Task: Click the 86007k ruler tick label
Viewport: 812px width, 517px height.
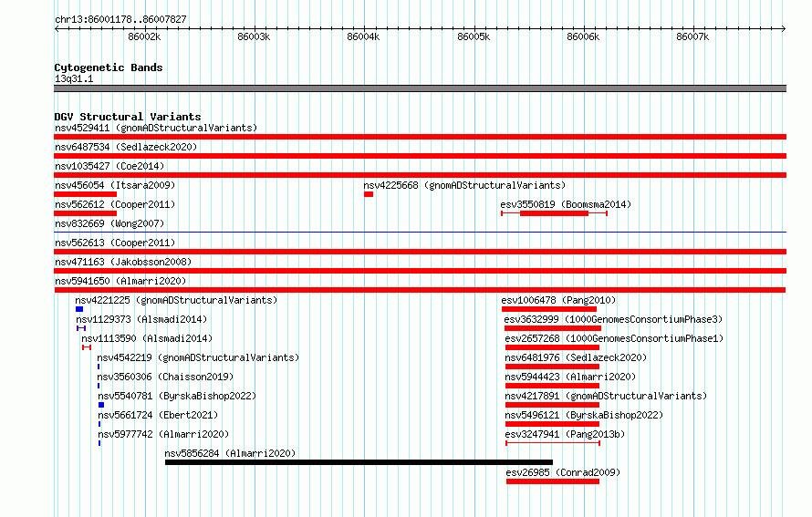Action: 692,36
